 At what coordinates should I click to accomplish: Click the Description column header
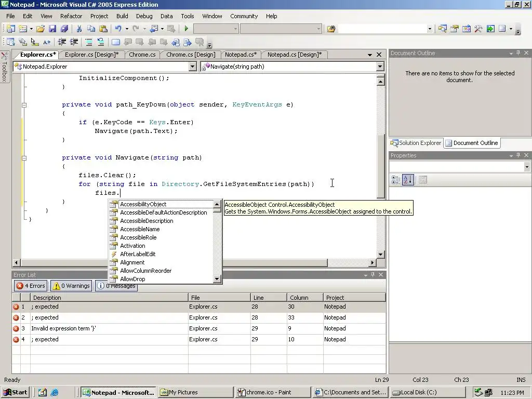tap(109, 298)
